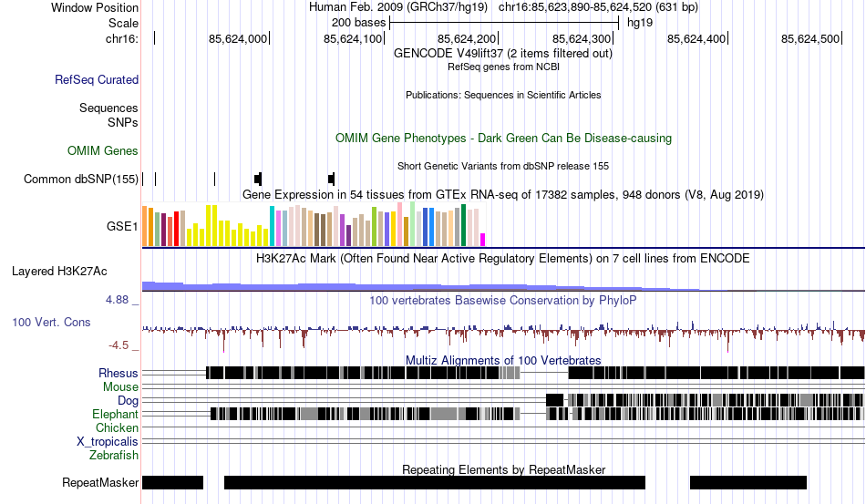The image size is (866, 504).
Task: Click the RefSeq Curated track label
Action: pyautogui.click(x=97, y=80)
